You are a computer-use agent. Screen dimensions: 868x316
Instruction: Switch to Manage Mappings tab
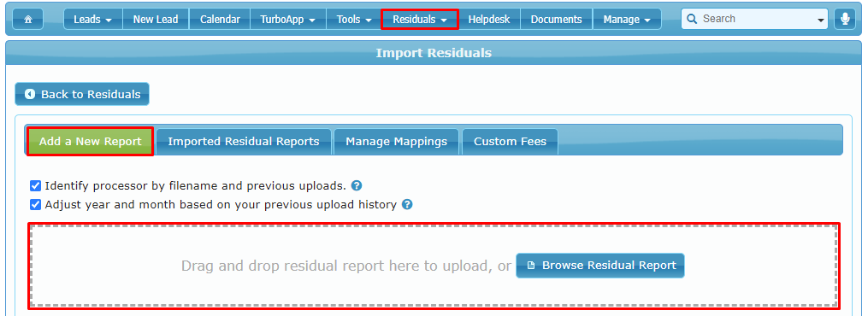click(396, 142)
